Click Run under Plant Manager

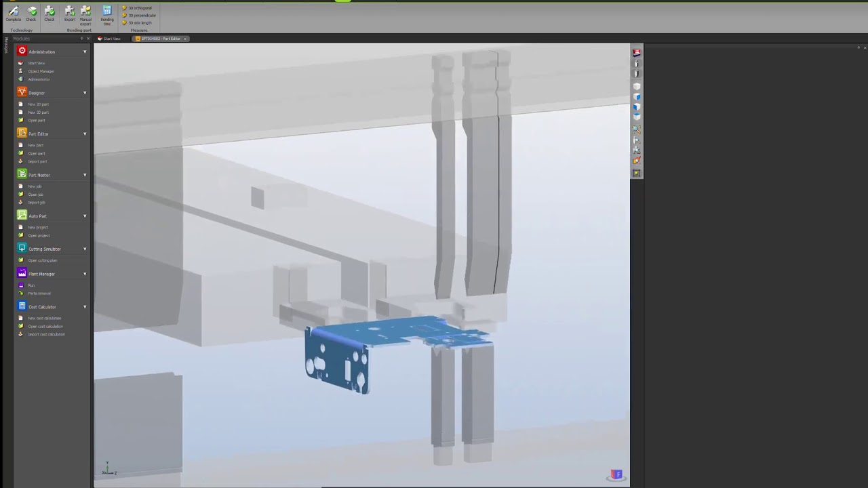point(31,285)
